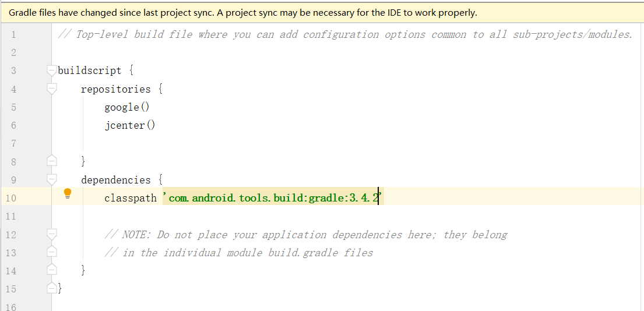The image size is (644, 311).
Task: Click line number 1 in gutter
Action: [13, 35]
